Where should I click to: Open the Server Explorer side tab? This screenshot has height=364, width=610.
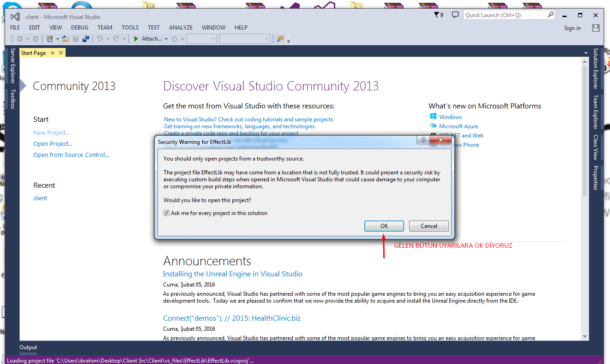click(x=13, y=66)
